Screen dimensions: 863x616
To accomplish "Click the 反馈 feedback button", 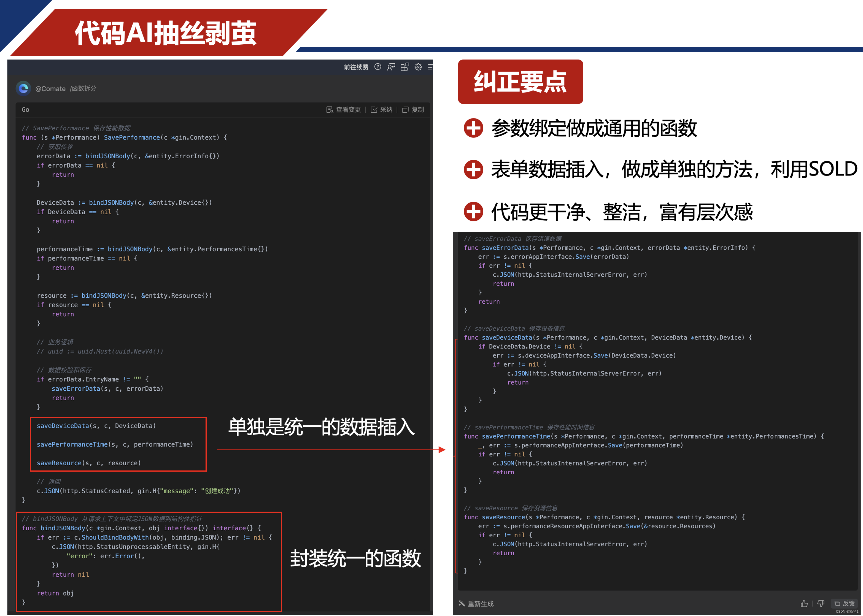I will click(845, 604).
